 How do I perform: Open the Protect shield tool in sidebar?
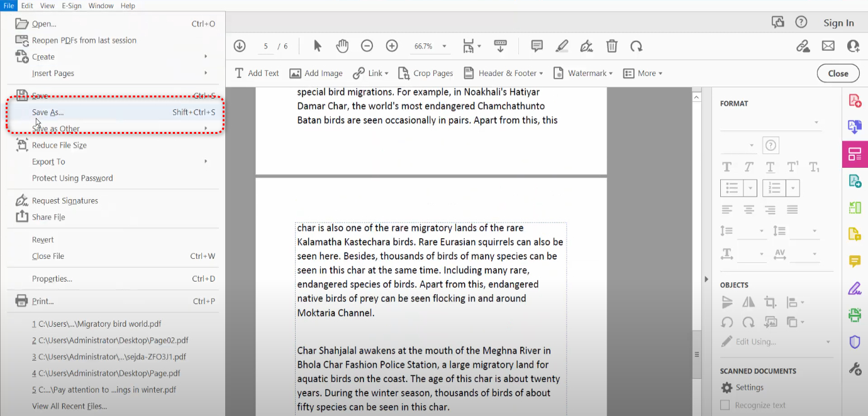click(855, 341)
